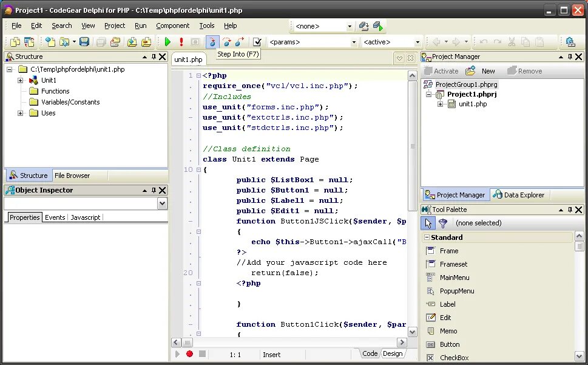Click the Open Project folder icon
The width and height of the screenshot is (588, 365).
(115, 42)
